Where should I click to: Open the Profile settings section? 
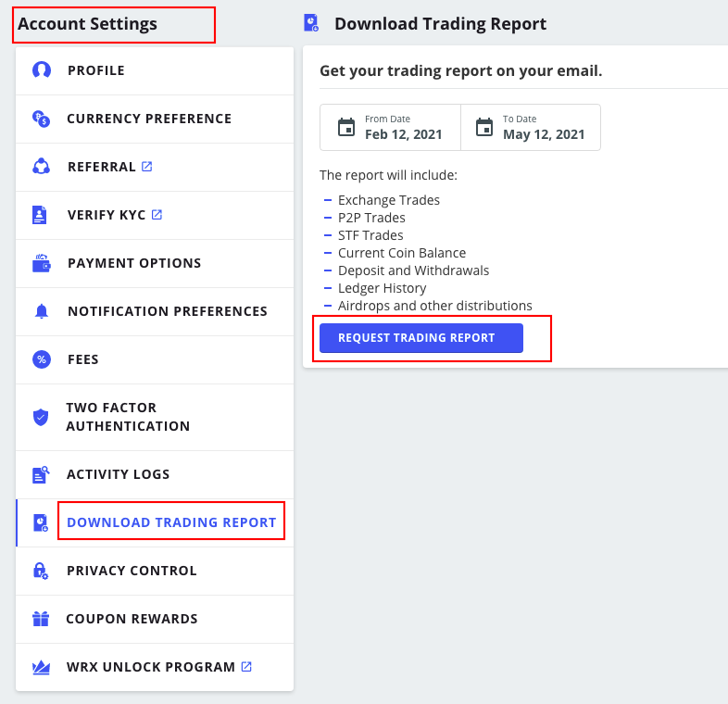click(155, 70)
